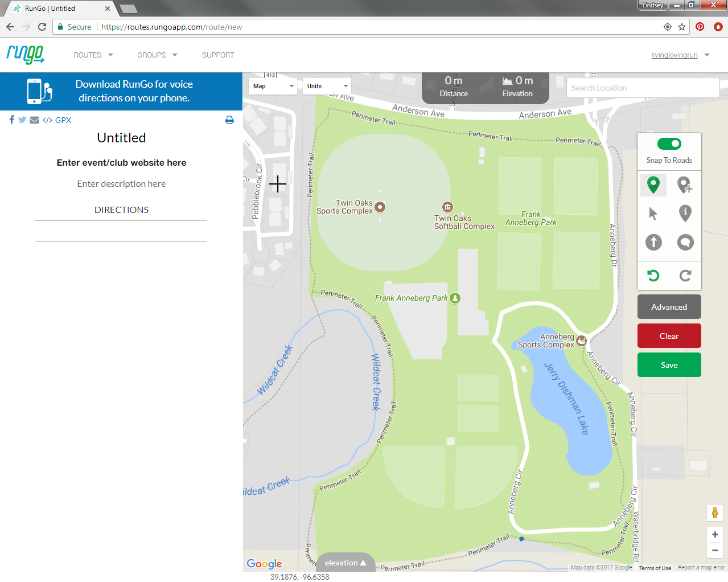Open the SUPPORT page
Viewport: 728px width, 582px height.
pos(218,55)
